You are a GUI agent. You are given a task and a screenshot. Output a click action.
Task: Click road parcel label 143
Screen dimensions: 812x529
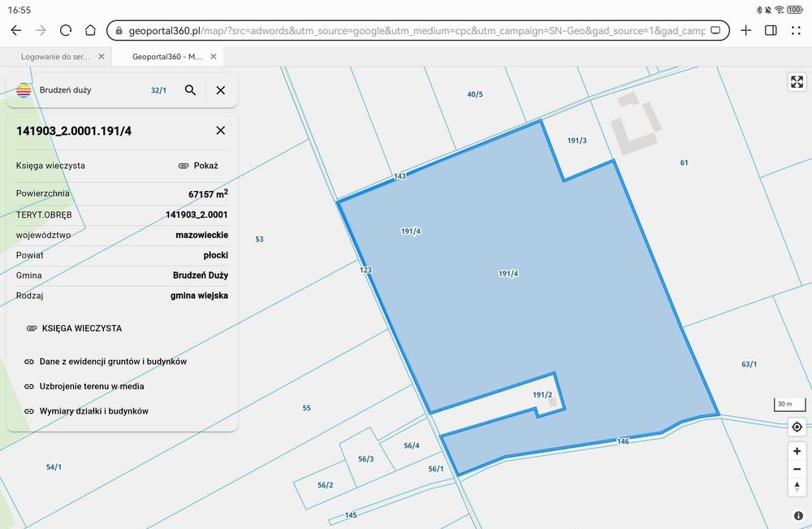pyautogui.click(x=400, y=176)
